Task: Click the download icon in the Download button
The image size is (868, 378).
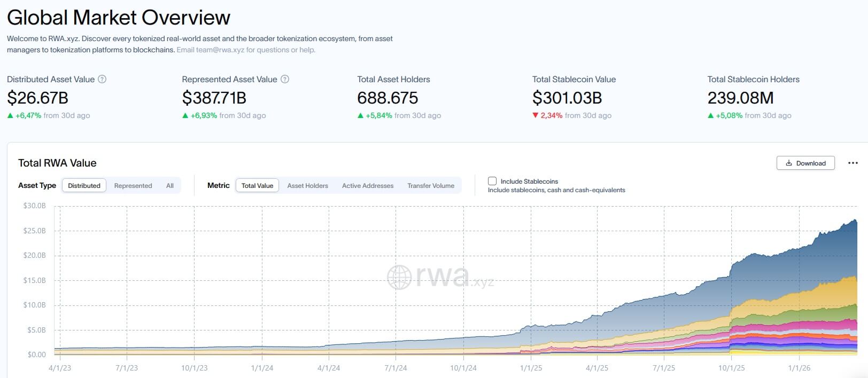Action: tap(789, 163)
